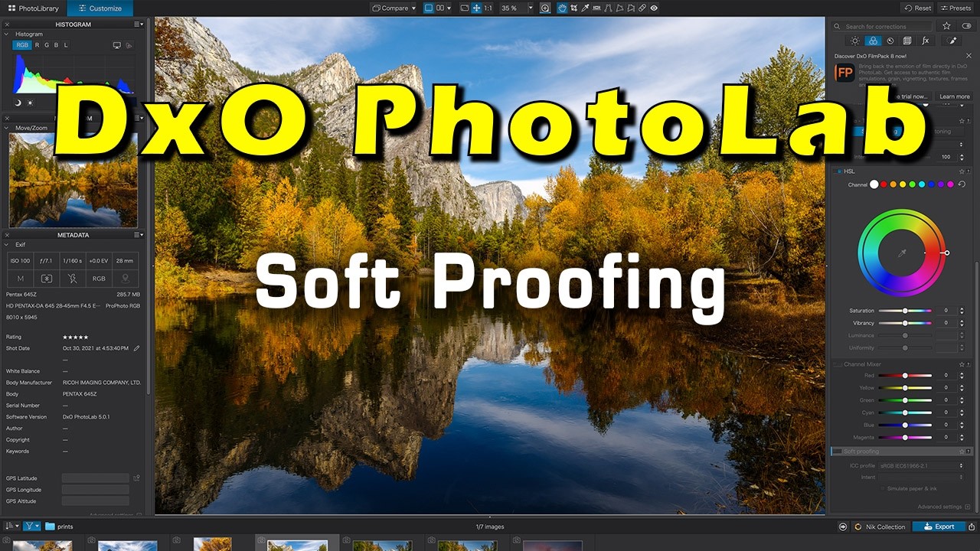Close the DxO FilmPack banner
Viewport: 980px width, 551px height.
[x=969, y=56]
